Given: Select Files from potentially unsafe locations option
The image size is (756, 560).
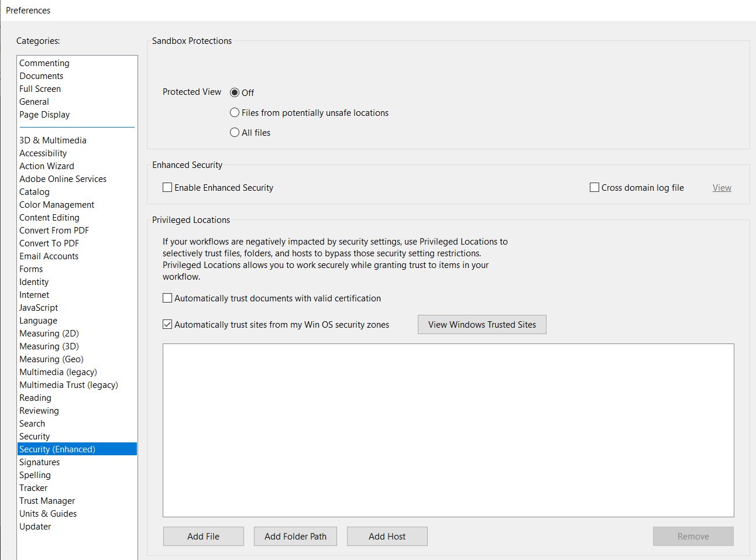Looking at the screenshot, I should coord(235,113).
